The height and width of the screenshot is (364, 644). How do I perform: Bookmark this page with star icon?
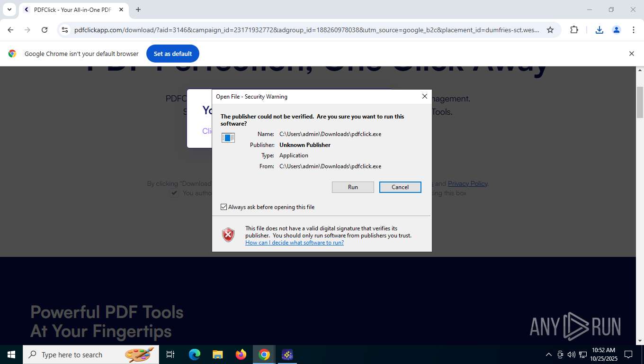(550, 30)
